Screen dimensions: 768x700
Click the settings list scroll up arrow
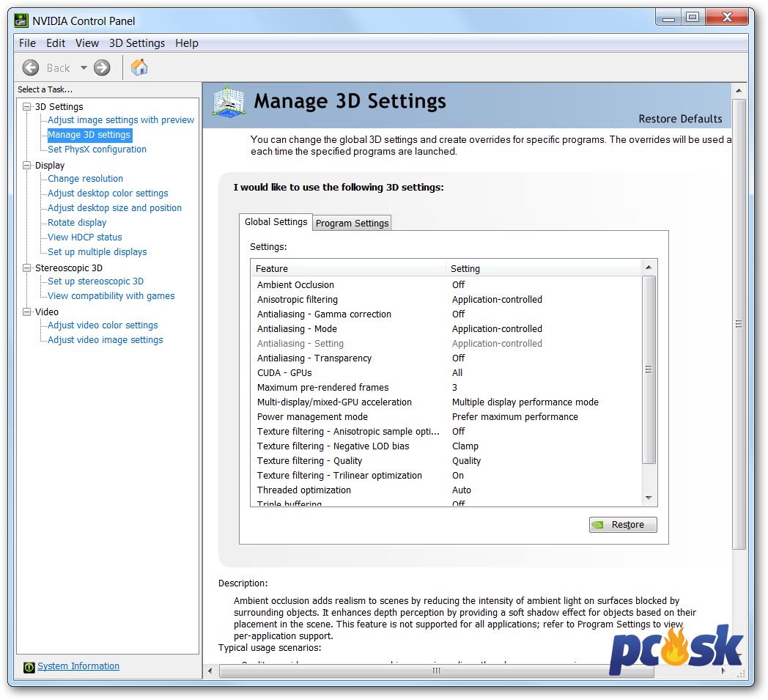649,268
